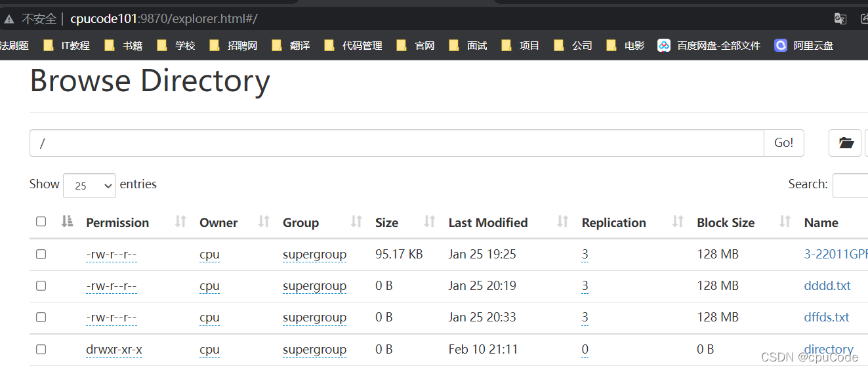
Task: Click the 95.17 KB size cell
Action: pyautogui.click(x=399, y=254)
